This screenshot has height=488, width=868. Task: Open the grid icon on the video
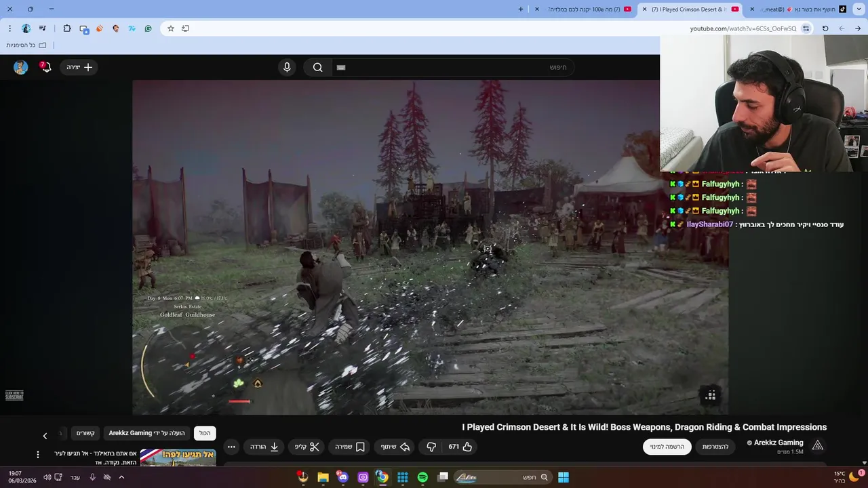[710, 395]
